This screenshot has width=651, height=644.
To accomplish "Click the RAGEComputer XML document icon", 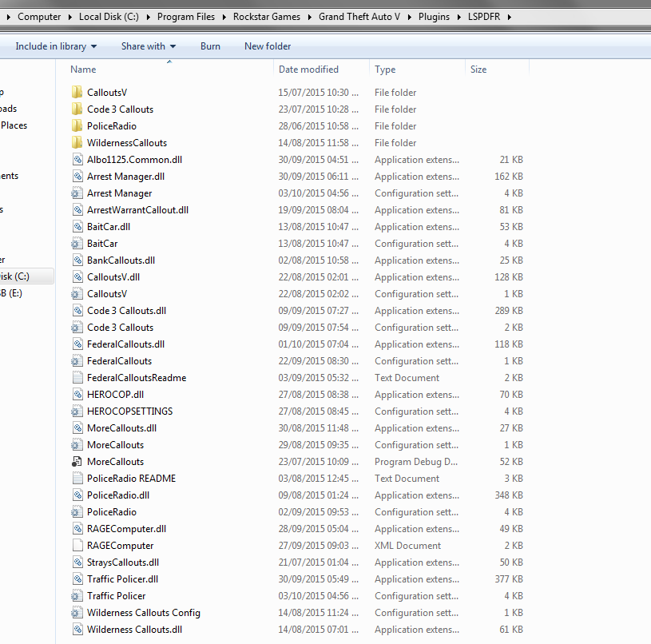I will pos(77,545).
